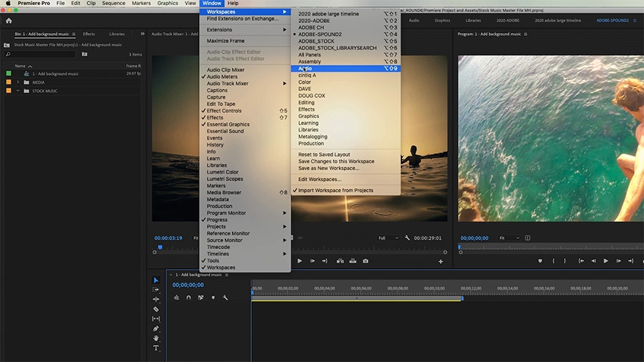
Task: Click the timeline wrench settings icon
Action: 225,298
